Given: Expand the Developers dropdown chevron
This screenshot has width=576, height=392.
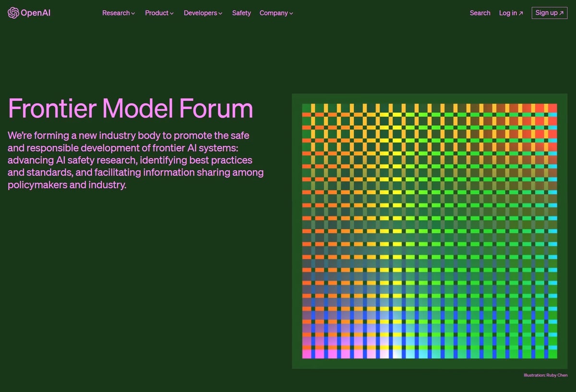Looking at the screenshot, I should click(x=220, y=13).
